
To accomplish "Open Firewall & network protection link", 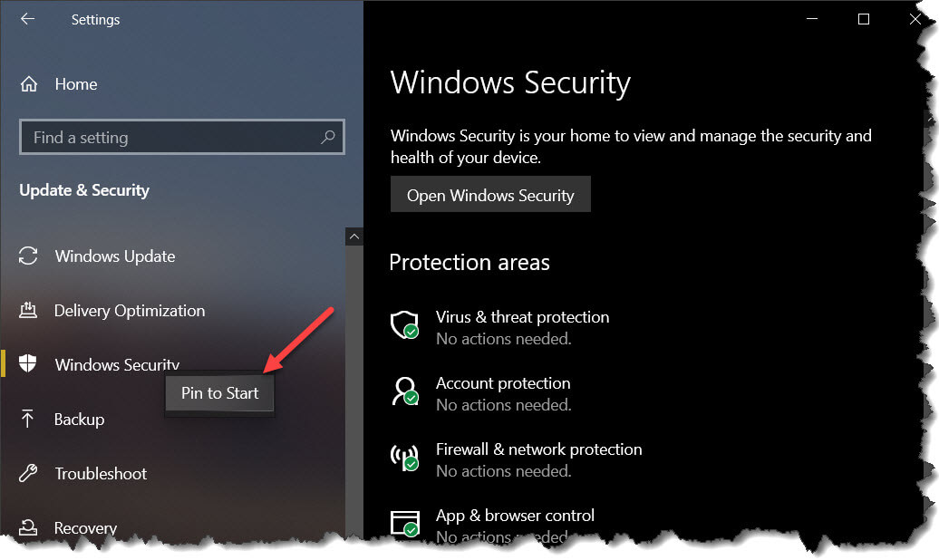I will (x=538, y=449).
